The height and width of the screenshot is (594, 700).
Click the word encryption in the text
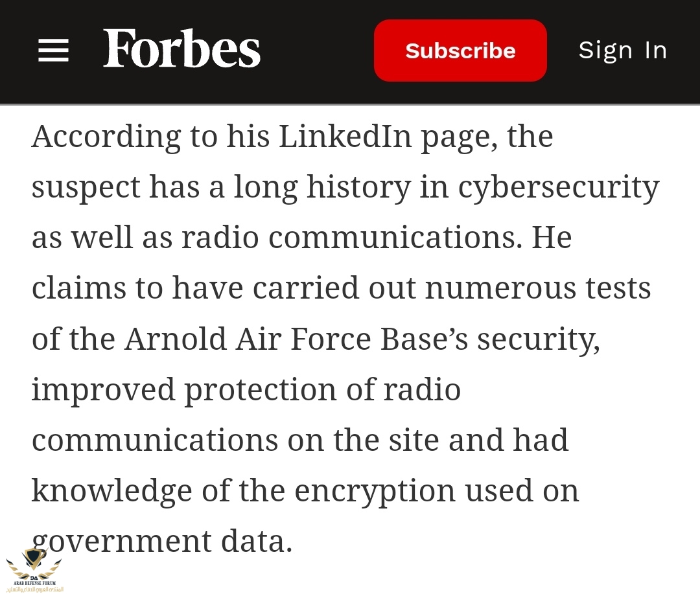point(375,491)
